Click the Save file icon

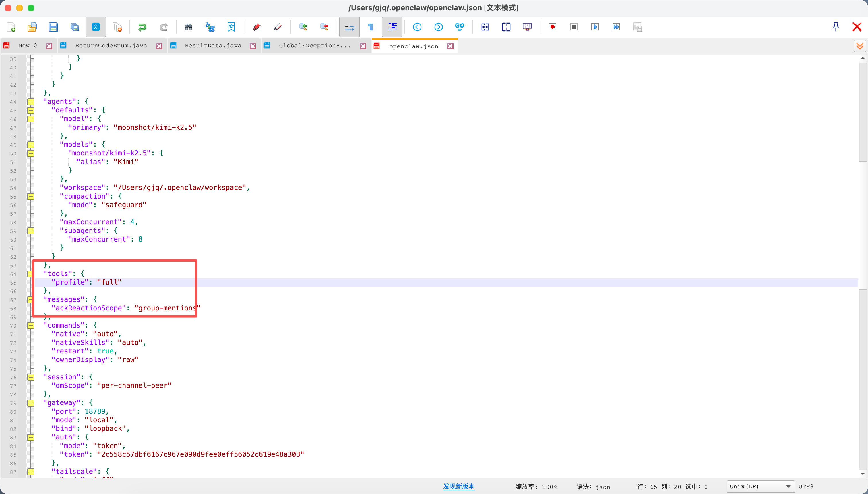pyautogui.click(x=53, y=27)
